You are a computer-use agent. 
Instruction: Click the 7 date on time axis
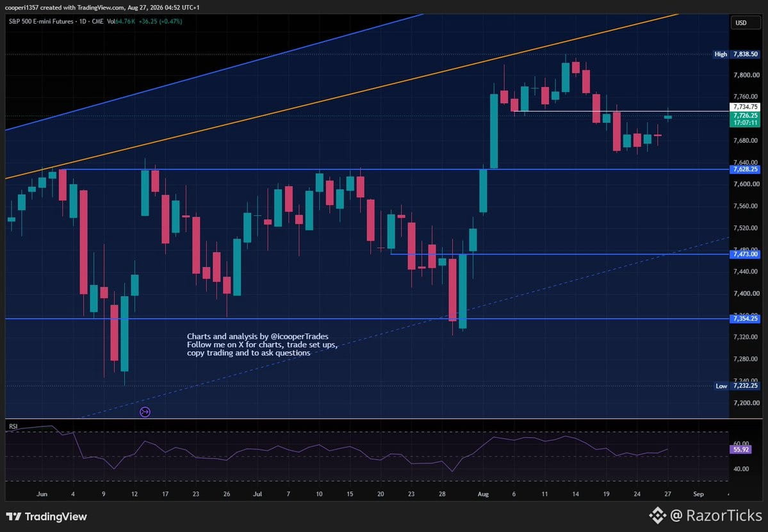288,494
